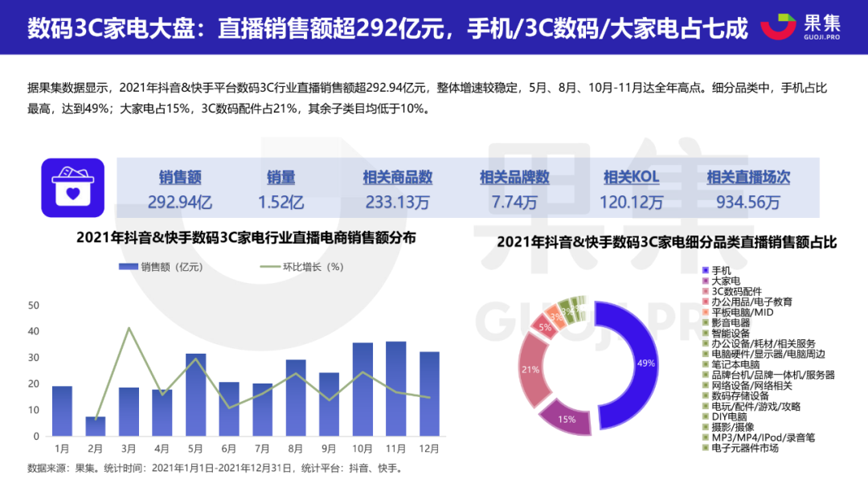Select the 电脑硬件/显示器/电脑周边 legend entry
This screenshot has height=488, width=868.
[x=764, y=354]
